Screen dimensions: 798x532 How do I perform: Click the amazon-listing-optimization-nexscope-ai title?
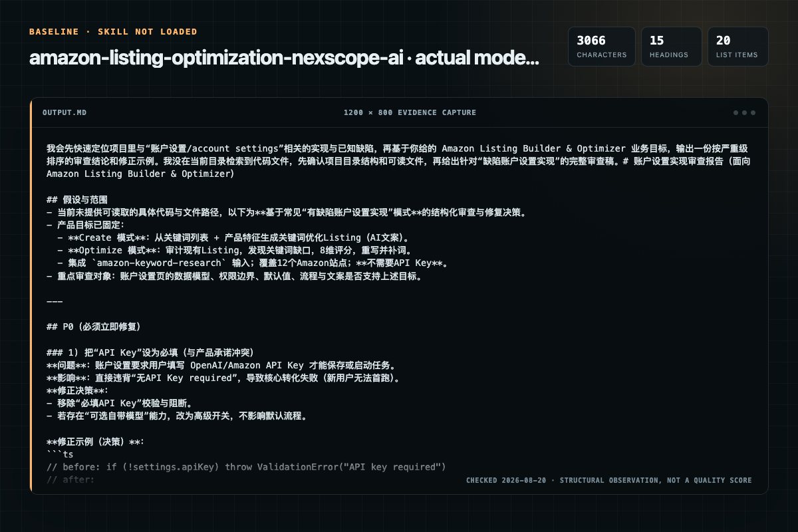tap(284, 58)
